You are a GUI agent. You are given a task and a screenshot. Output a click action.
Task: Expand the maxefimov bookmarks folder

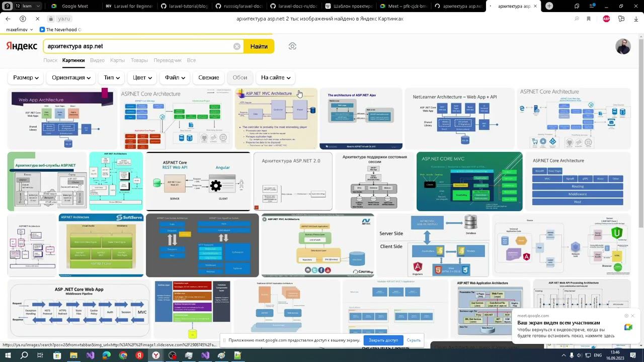point(19,30)
